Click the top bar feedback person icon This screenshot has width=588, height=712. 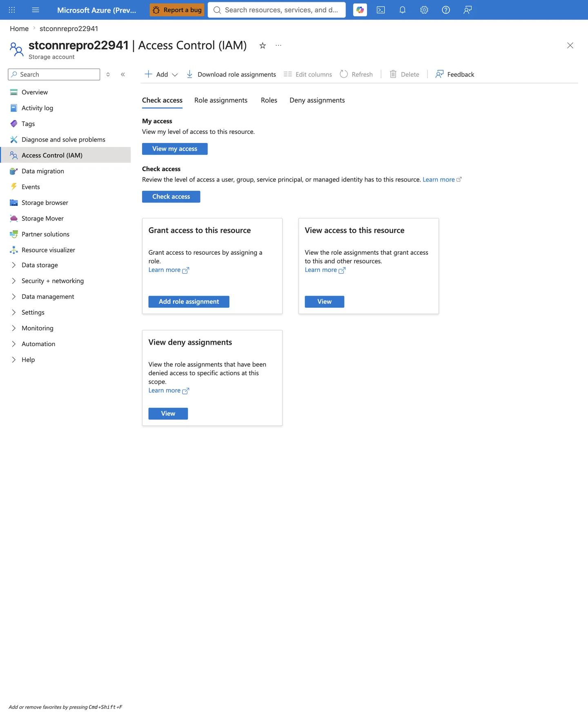468,10
